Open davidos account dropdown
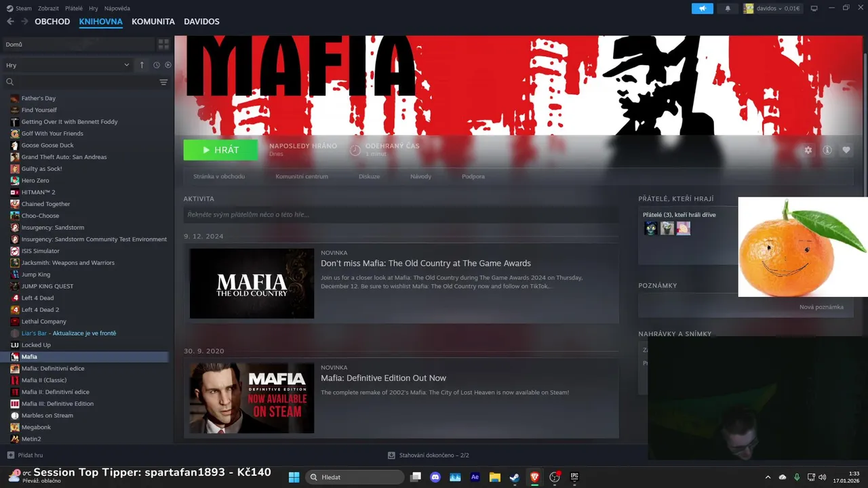The image size is (868, 488). pyautogui.click(x=772, y=8)
